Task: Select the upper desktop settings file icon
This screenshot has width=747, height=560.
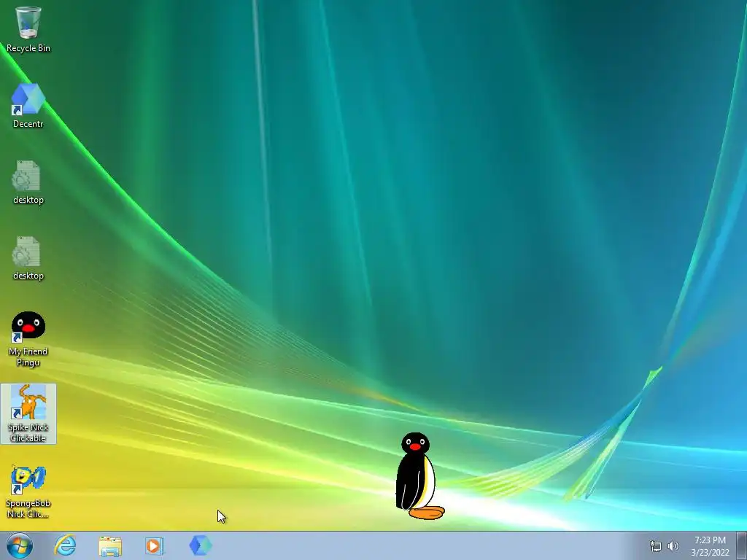Action: (28, 182)
